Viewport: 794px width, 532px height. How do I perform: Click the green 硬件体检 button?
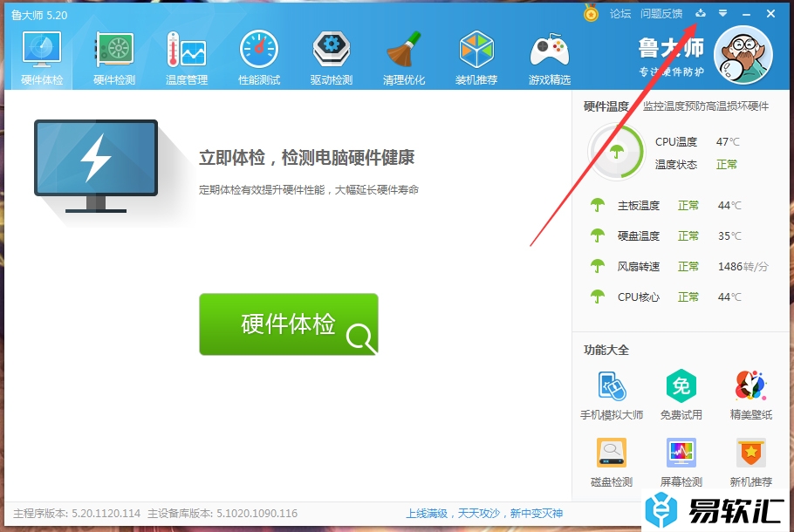[289, 324]
